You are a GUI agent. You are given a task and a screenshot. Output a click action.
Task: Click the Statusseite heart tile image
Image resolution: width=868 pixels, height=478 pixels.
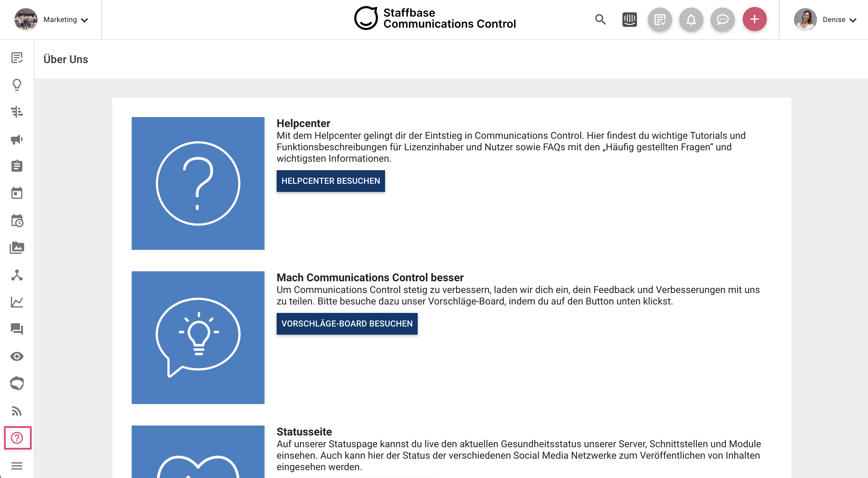(x=198, y=452)
